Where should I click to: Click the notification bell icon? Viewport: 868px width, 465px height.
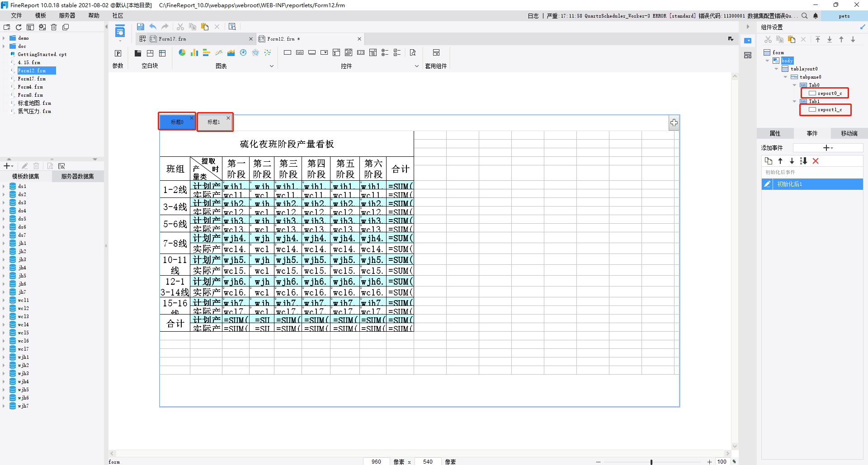816,16
